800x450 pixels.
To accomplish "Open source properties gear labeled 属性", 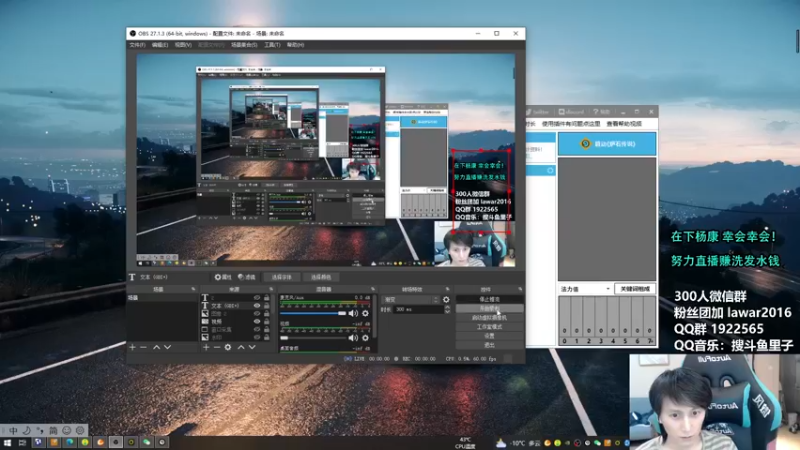I will (x=223, y=277).
